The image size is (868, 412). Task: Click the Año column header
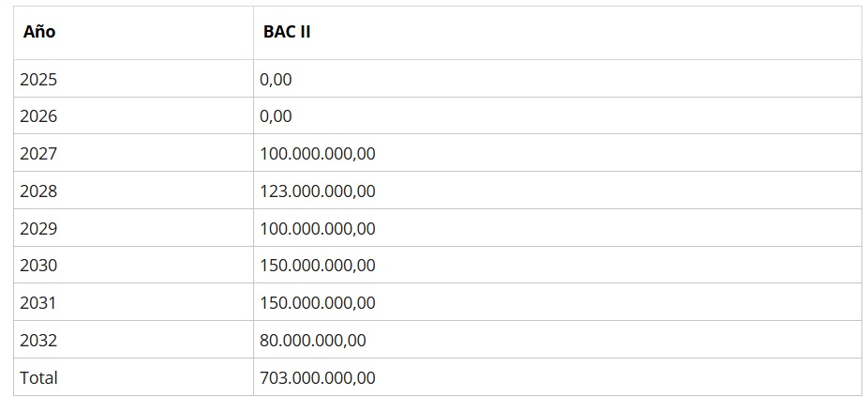coord(39,32)
